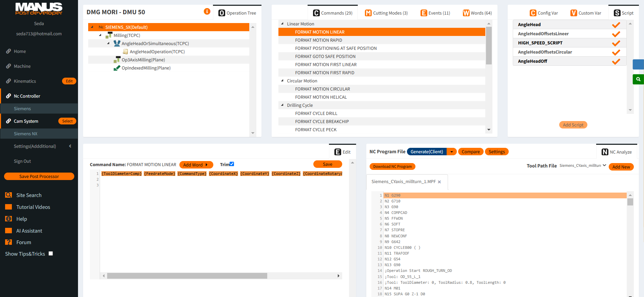This screenshot has height=297, width=644.
Task: Toggle the HIGH_SPEED_SCRIPT checkmark
Action: 616,43
